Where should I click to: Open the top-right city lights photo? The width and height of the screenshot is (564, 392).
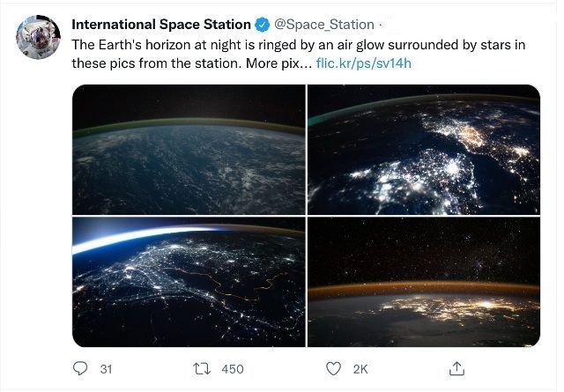click(x=423, y=149)
